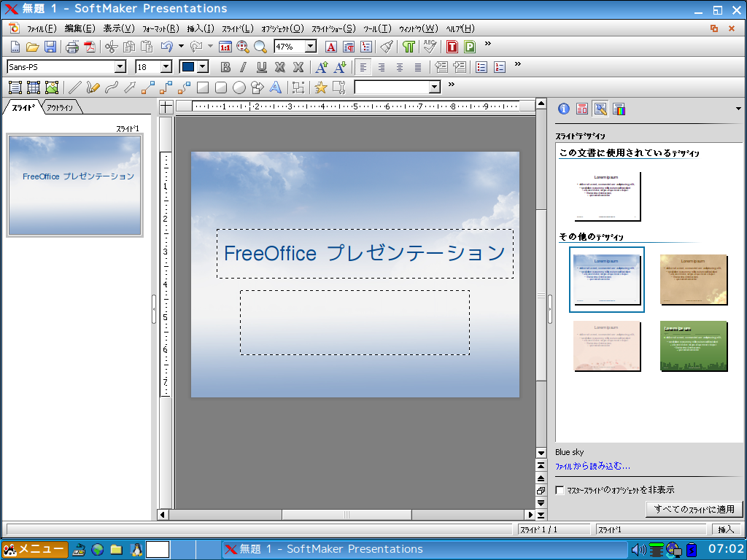
Task: Toggle formatting marks green pilcrow icon
Action: (x=409, y=47)
